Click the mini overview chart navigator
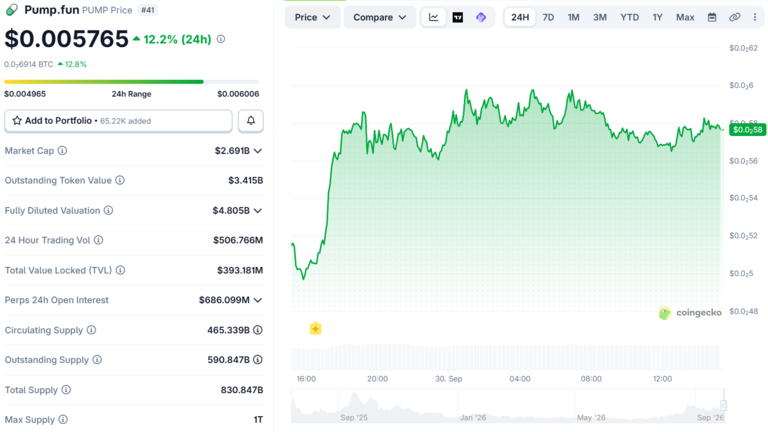The image size is (768, 432). (507, 406)
